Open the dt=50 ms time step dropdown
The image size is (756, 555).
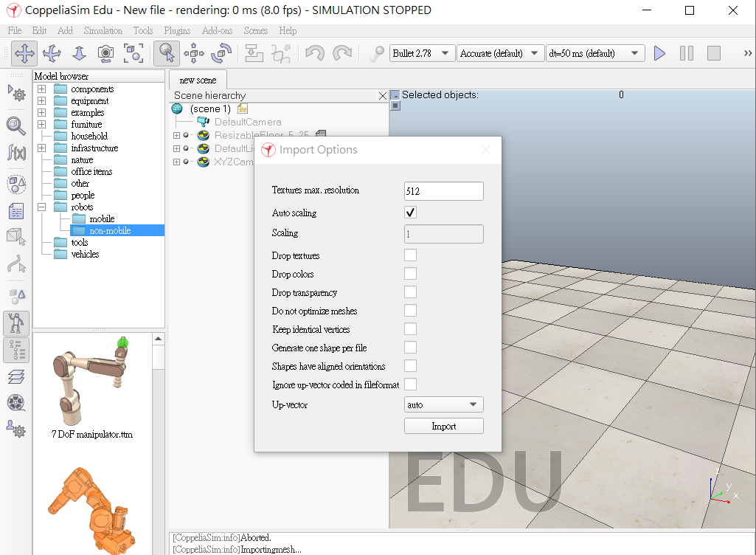click(595, 53)
